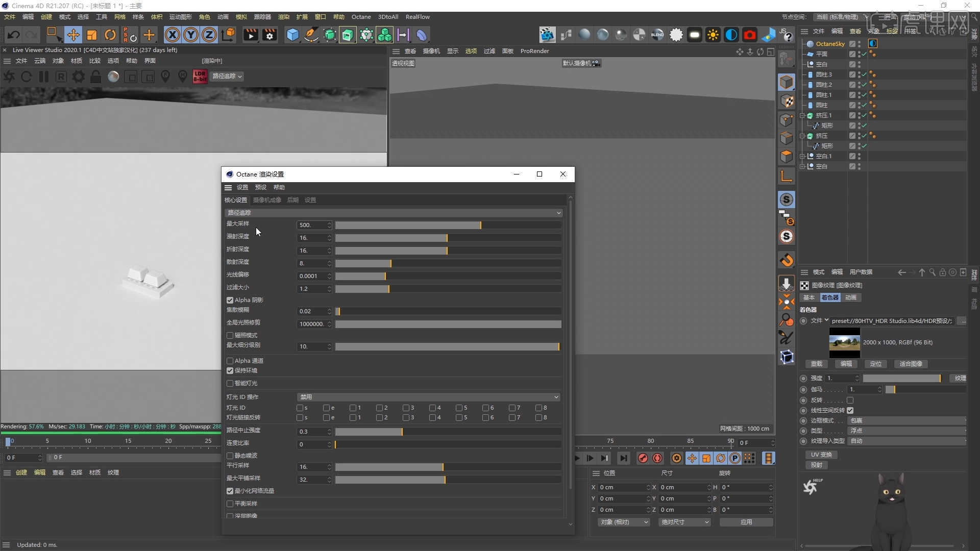Click the Octane settings gear icon in toolbar
This screenshot has width=980, height=551.
[x=676, y=35]
